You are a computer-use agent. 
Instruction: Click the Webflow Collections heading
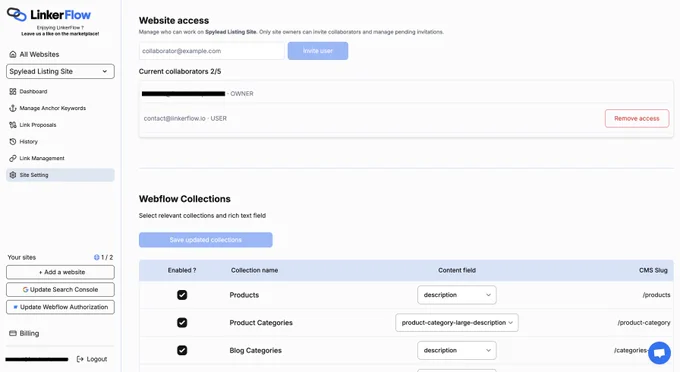185,199
